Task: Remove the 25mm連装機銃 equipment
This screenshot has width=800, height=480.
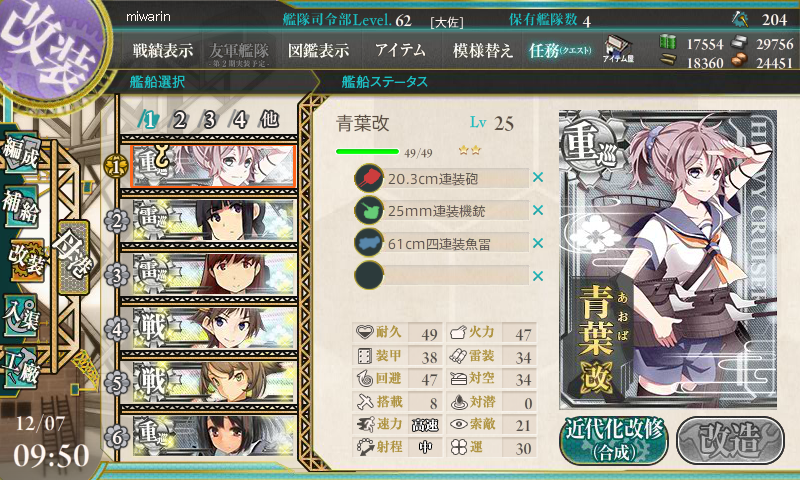Action: pos(538,210)
